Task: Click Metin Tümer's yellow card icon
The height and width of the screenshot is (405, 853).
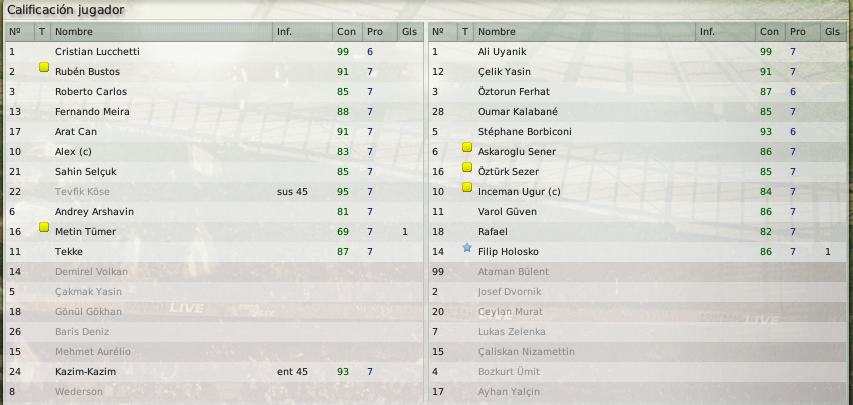Action: [44, 227]
